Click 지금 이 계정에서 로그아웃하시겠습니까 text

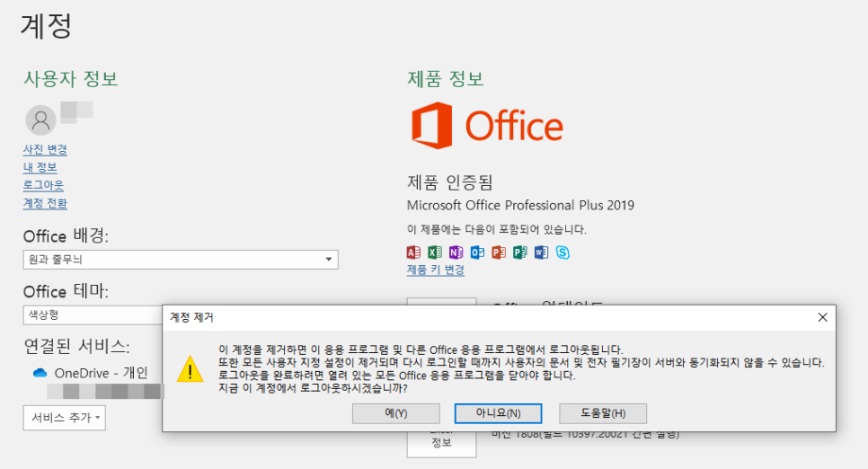313,388
